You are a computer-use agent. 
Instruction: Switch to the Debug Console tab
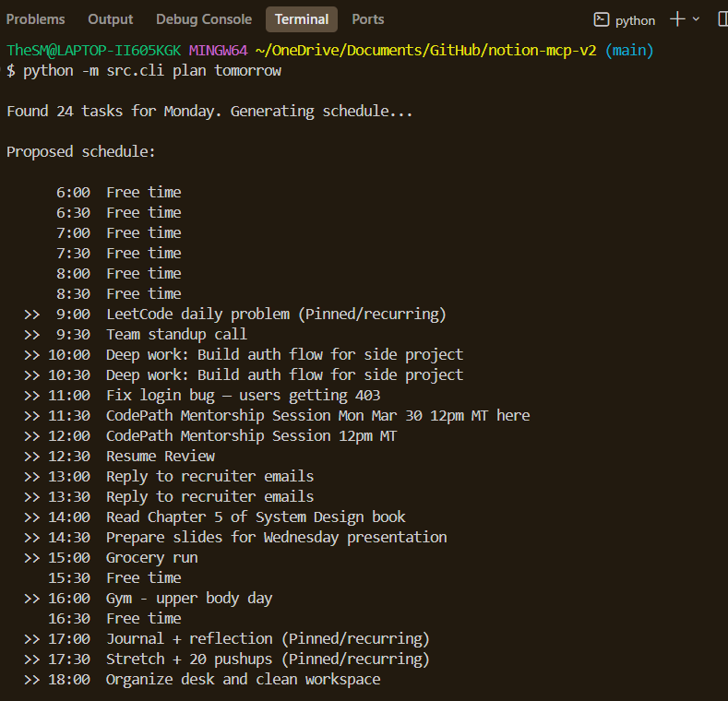point(204,19)
